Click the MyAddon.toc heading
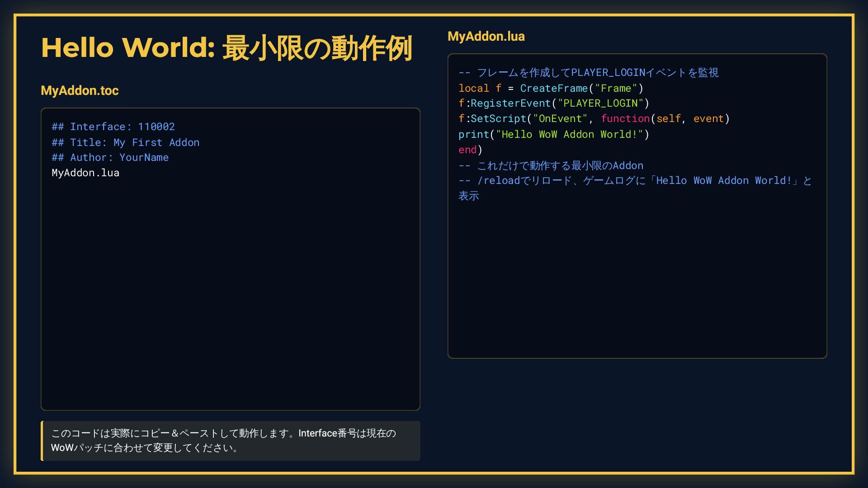The image size is (868, 488). [80, 90]
